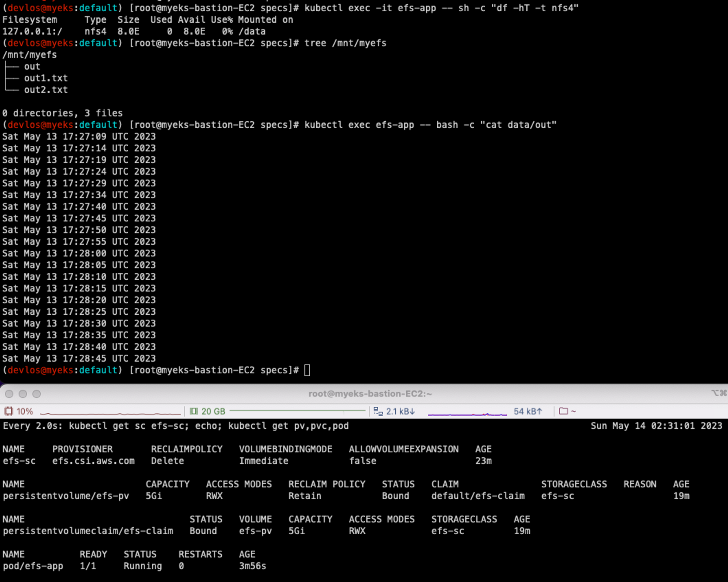Click out1.txt in the tree output
Viewport: 728px width, 582px height.
click(x=46, y=78)
